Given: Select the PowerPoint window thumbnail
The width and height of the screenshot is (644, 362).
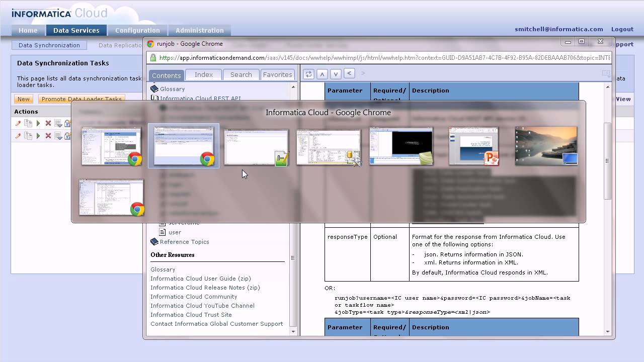Looking at the screenshot, I should pos(473,146).
